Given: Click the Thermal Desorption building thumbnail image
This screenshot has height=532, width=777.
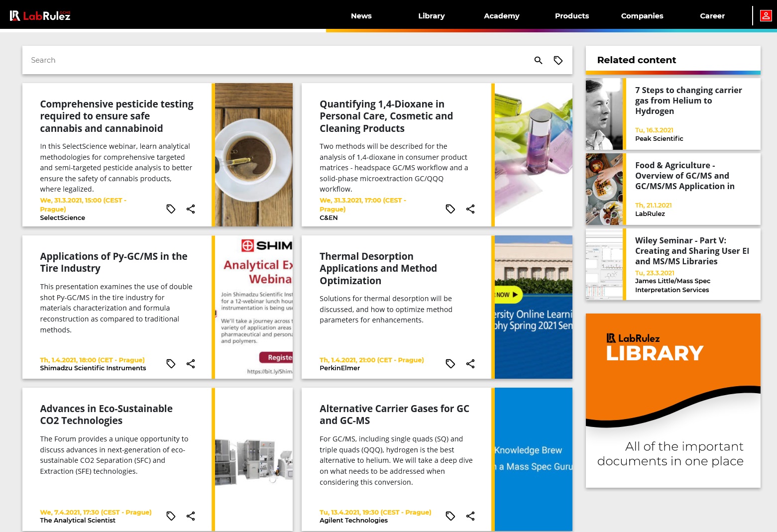Looking at the screenshot, I should click(x=534, y=307).
